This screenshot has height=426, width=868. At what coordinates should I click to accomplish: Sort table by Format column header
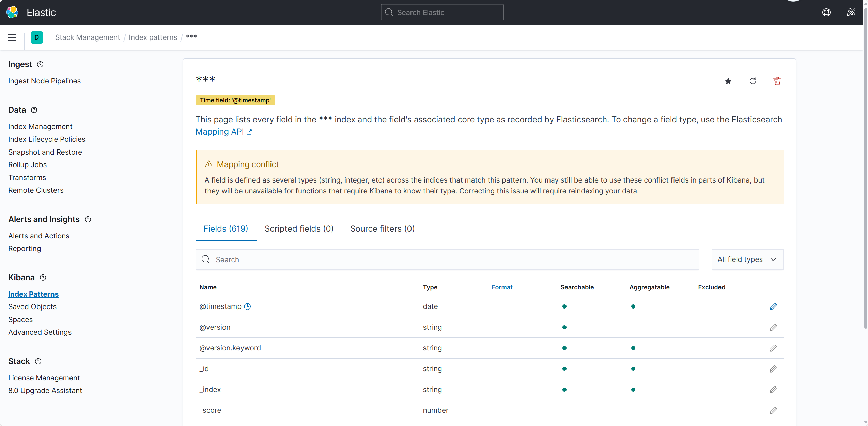pos(502,287)
